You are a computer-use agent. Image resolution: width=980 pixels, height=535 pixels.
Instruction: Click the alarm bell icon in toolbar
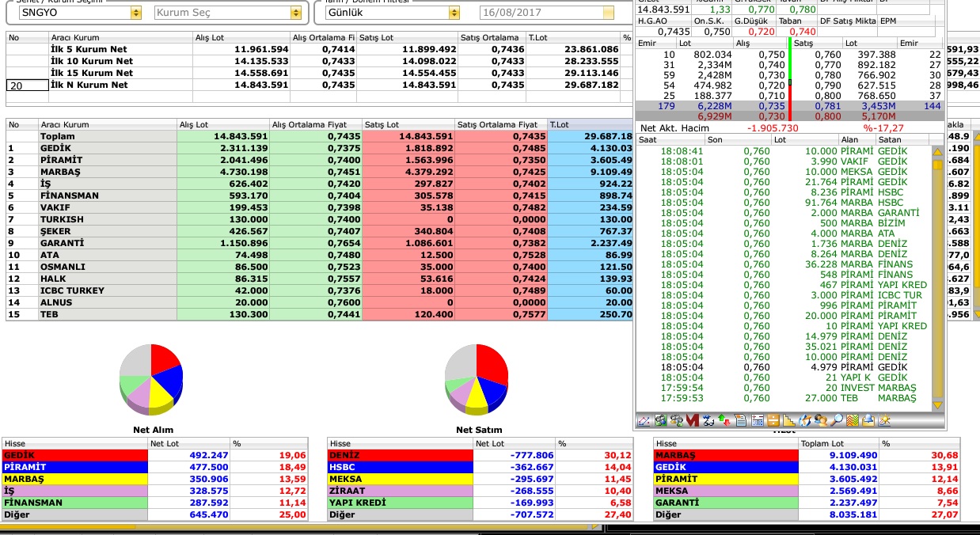[x=868, y=420]
